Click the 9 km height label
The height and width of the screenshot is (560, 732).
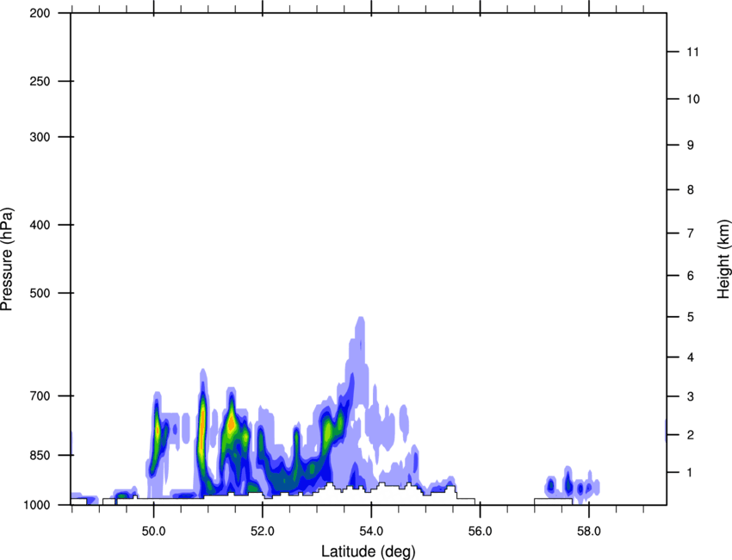pyautogui.click(x=690, y=146)
